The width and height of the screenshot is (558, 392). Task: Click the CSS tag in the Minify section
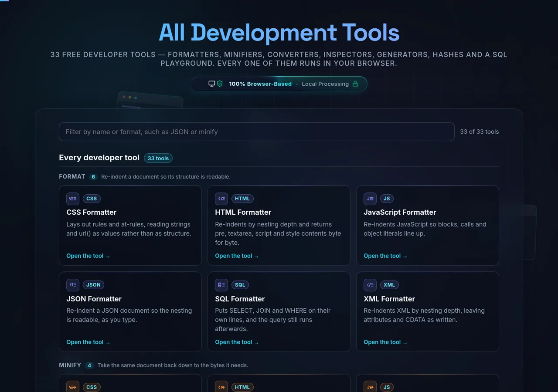(92, 387)
